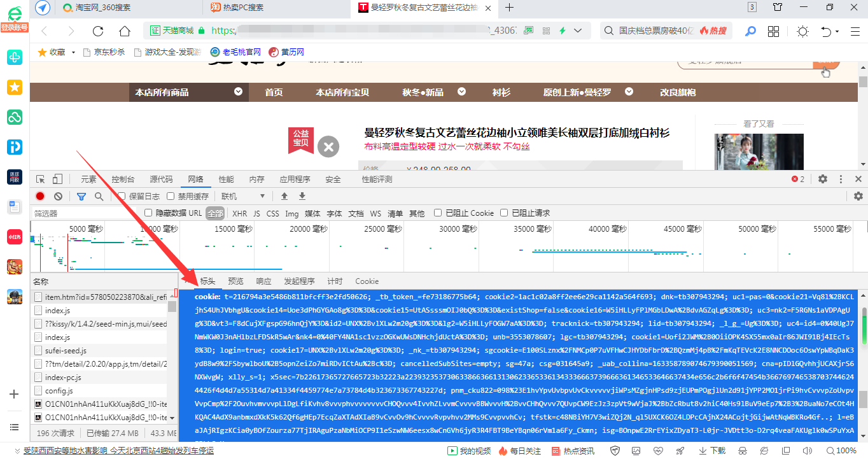Open new browser tab with plus button
Viewport: 868px width, 459px height.
(x=509, y=8)
